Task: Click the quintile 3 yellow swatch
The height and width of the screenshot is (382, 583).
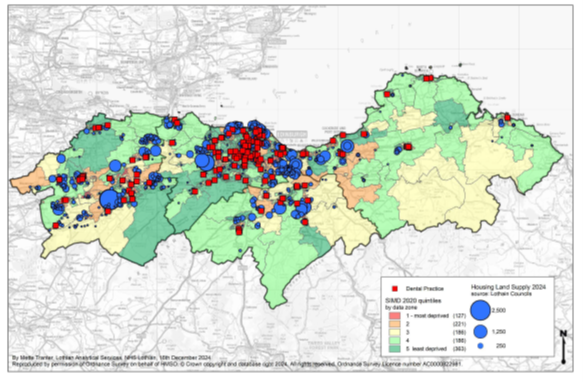Action: click(x=394, y=332)
